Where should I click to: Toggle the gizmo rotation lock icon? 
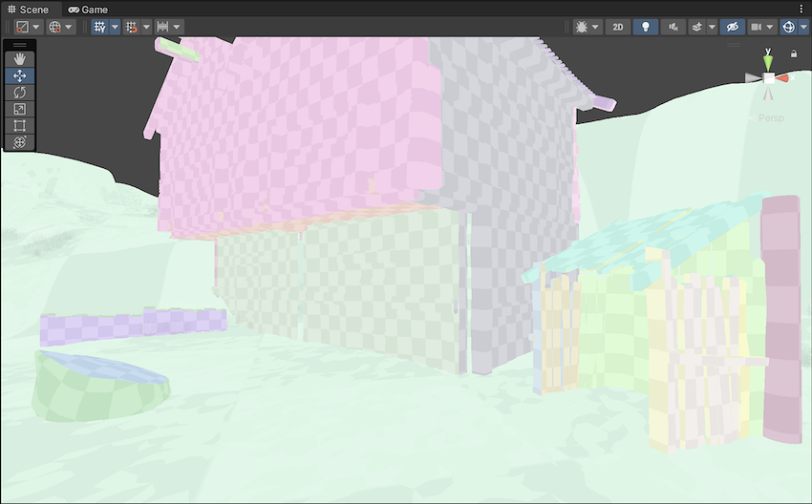pos(794,53)
